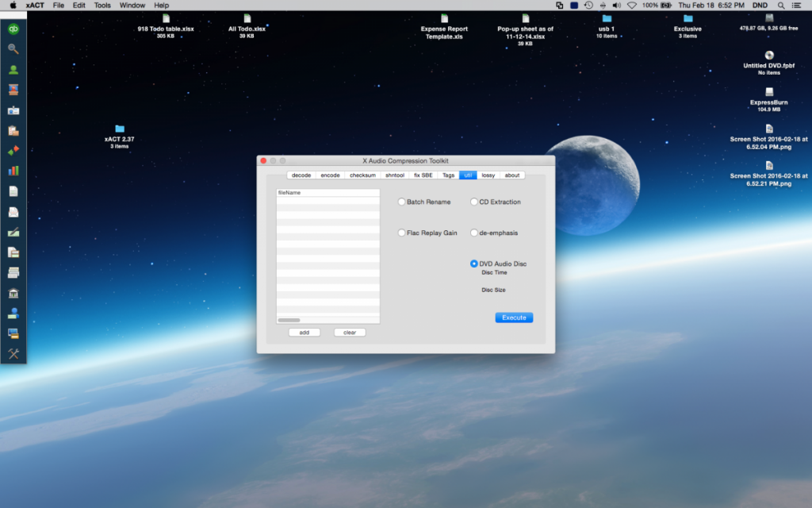The image size is (812, 508).
Task: Click the DND item in menu bar
Action: click(x=760, y=6)
